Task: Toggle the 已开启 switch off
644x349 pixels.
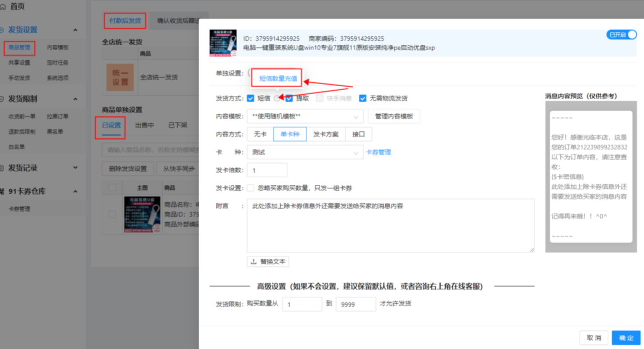Action: [622, 35]
